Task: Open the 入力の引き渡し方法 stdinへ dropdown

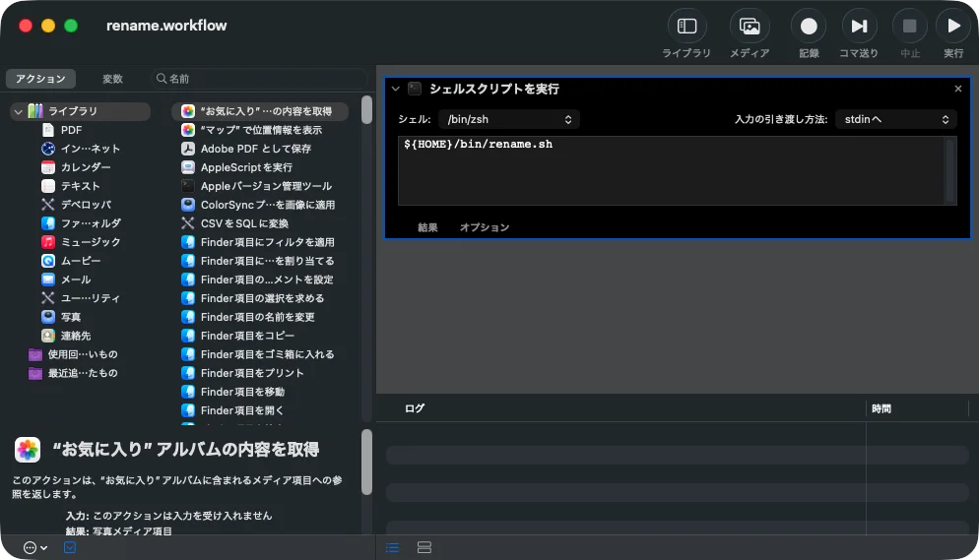Action: point(895,119)
